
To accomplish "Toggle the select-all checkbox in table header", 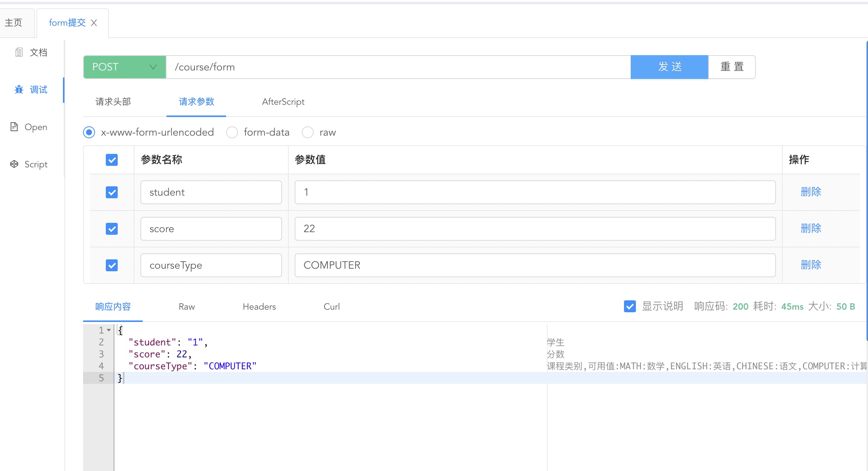I will (x=112, y=160).
